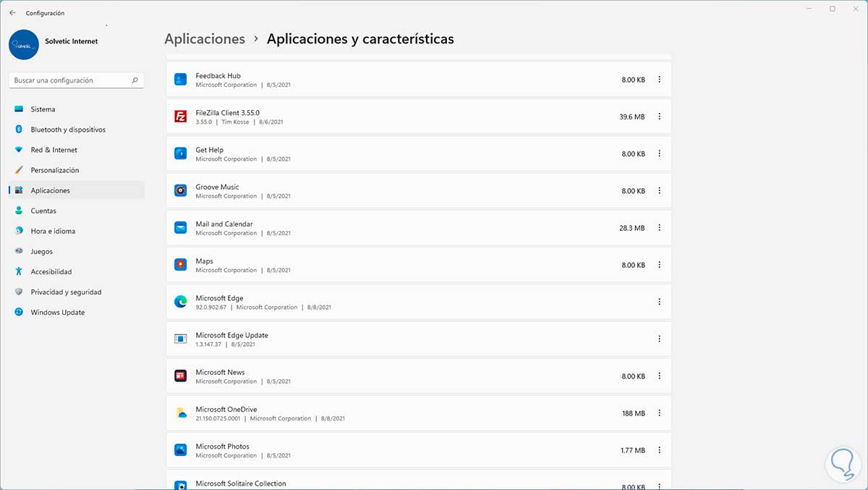Click the Mail and Calendar app icon
The width and height of the screenshot is (868, 490).
(181, 228)
